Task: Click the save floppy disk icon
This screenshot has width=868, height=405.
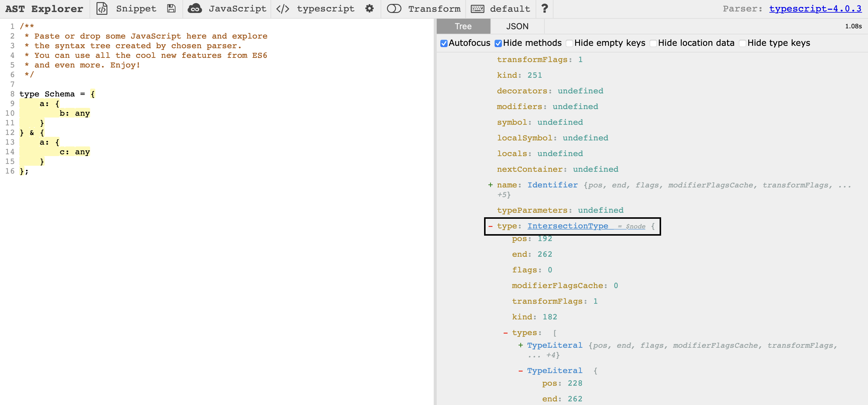Action: 171,9
